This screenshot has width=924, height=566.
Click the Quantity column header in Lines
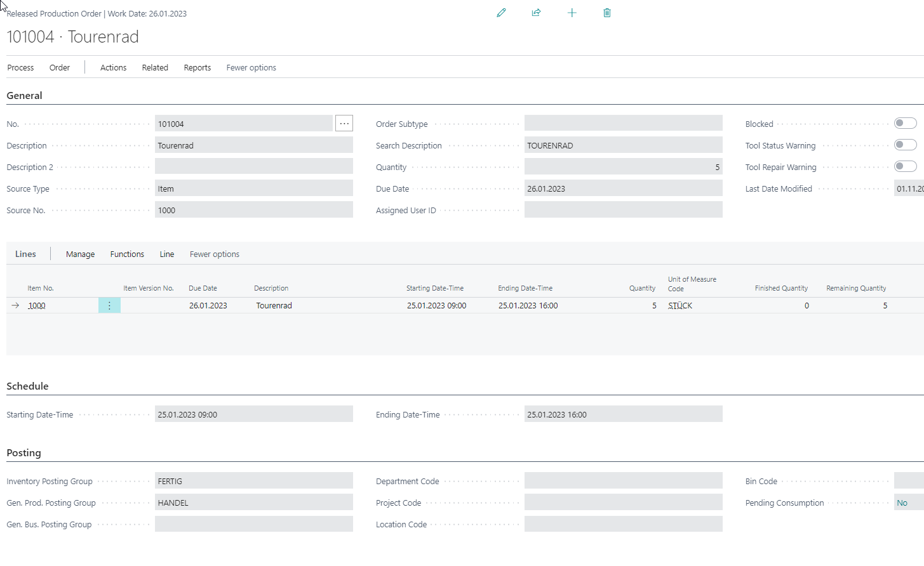tap(642, 288)
